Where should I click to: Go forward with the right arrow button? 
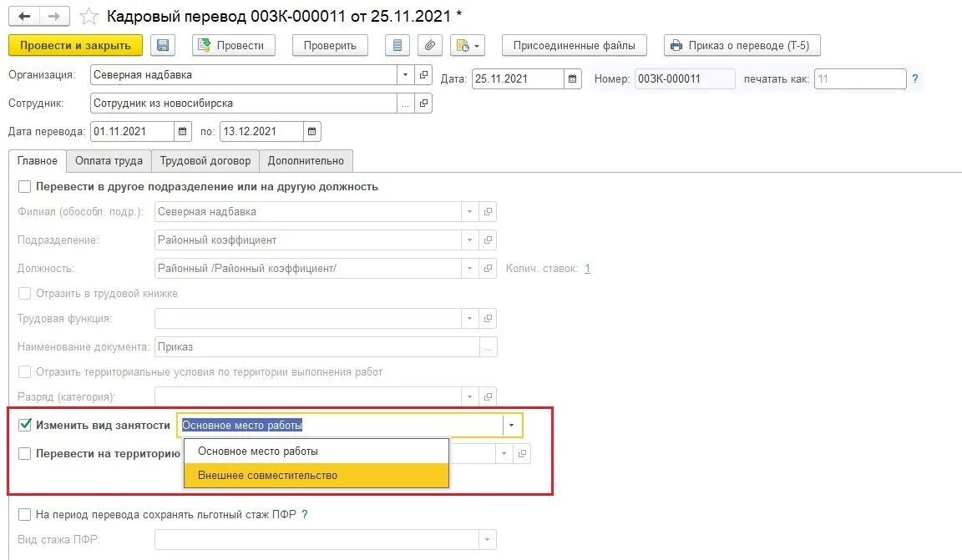[x=54, y=16]
